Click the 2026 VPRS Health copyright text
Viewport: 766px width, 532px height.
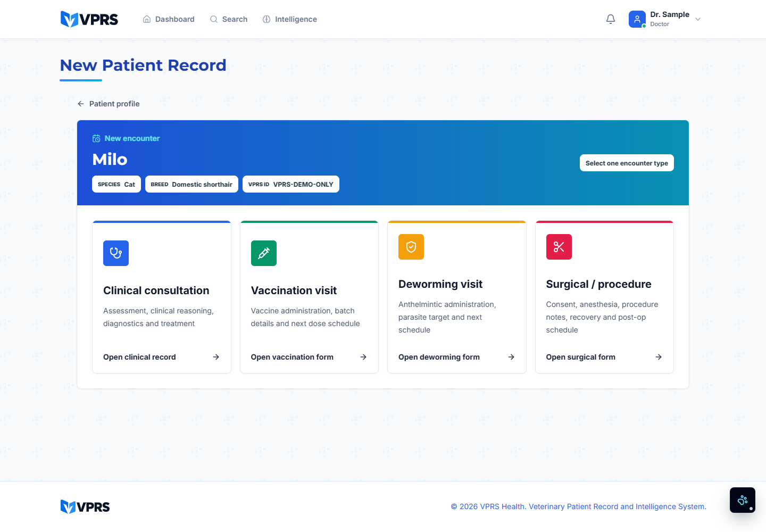[x=579, y=506]
